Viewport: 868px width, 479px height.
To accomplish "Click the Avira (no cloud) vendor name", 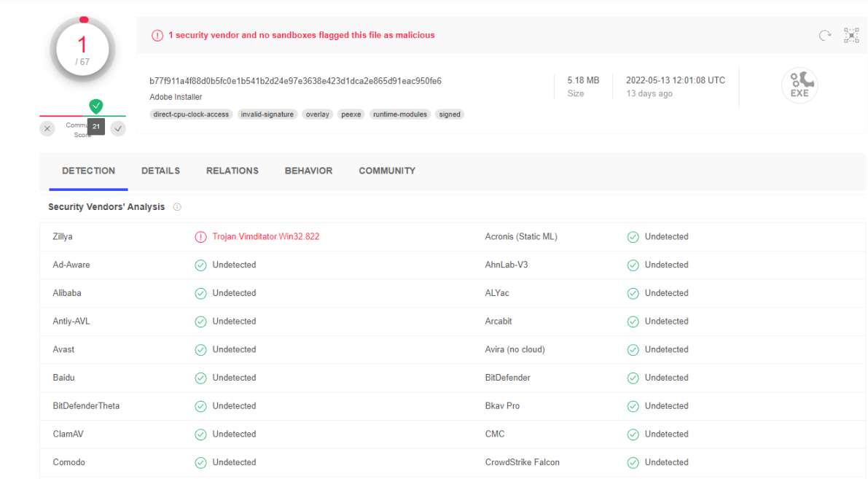I will pos(515,349).
